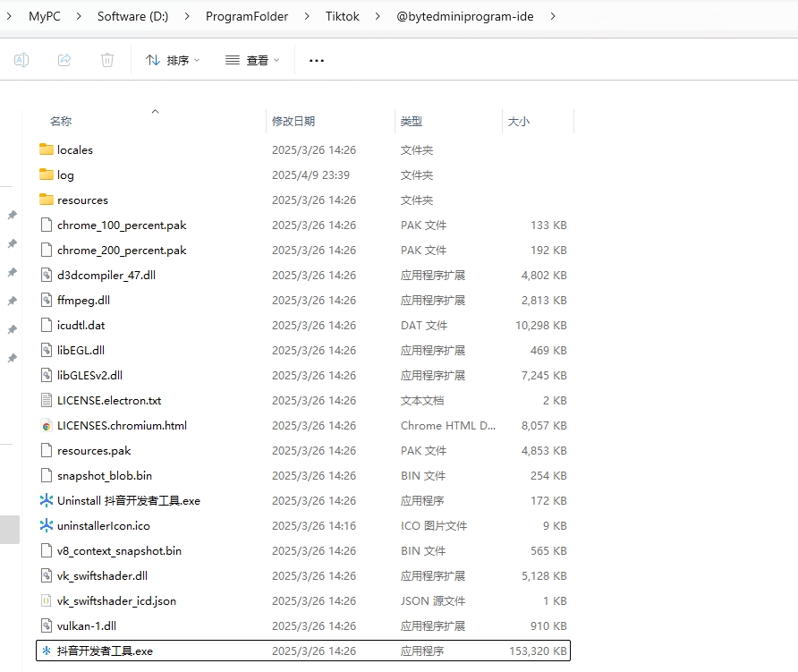Sort by Name (名称) column header
798x672 pixels.
click(61, 121)
